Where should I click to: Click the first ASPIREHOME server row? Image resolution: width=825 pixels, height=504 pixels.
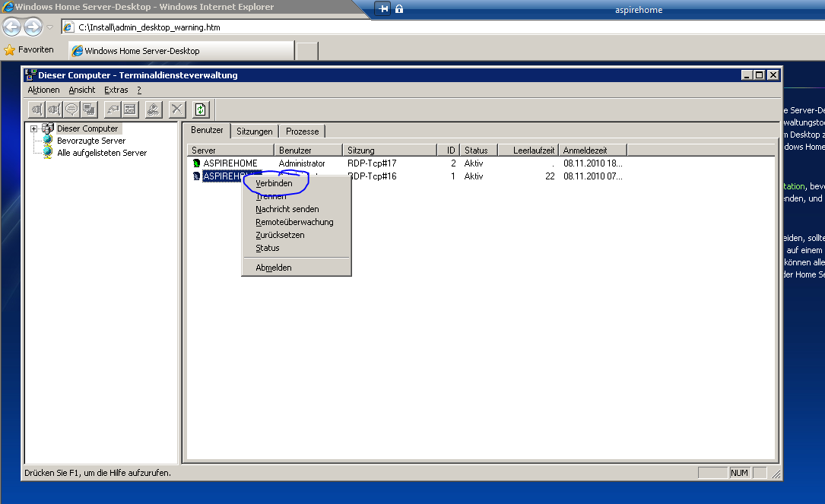point(230,163)
